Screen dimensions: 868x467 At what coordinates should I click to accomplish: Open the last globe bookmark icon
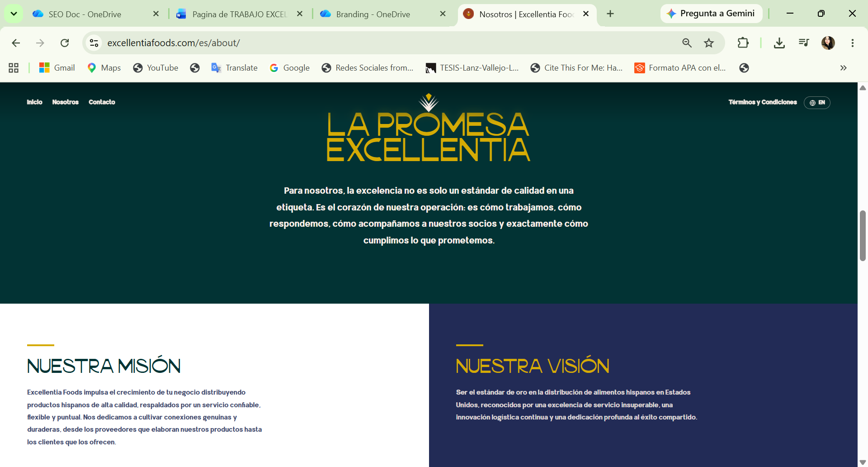pos(744,68)
